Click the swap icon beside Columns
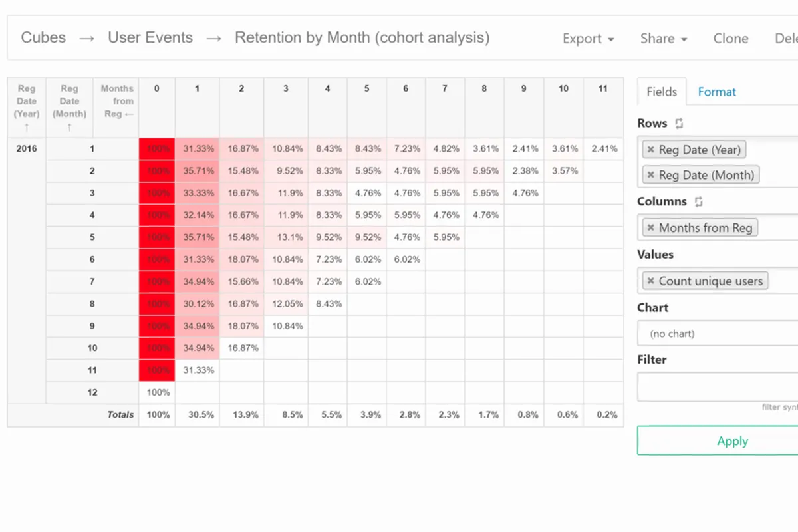Viewport: 798px width, 532px height. 698,201
